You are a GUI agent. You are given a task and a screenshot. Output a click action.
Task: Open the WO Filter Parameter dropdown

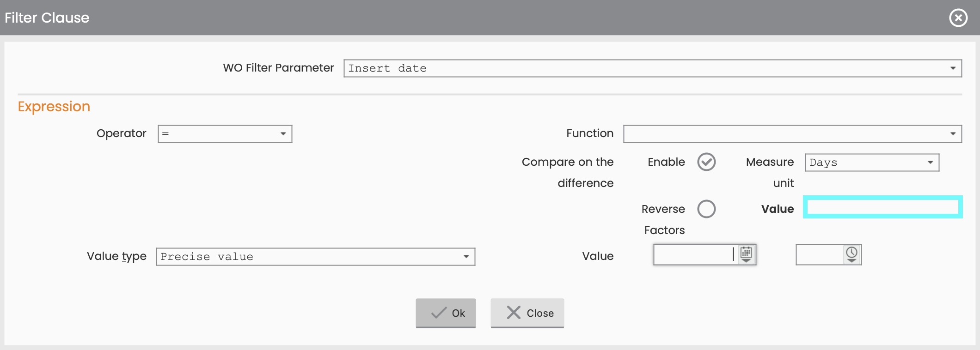[x=653, y=68]
